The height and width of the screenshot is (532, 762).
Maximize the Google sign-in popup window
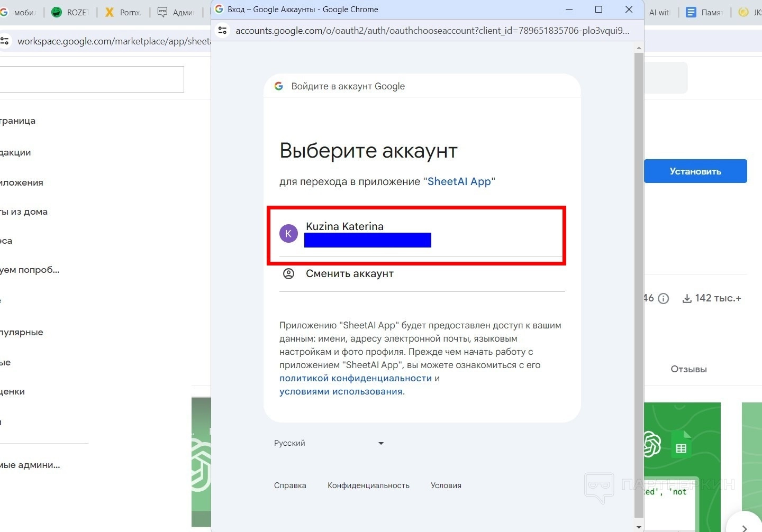(x=598, y=9)
